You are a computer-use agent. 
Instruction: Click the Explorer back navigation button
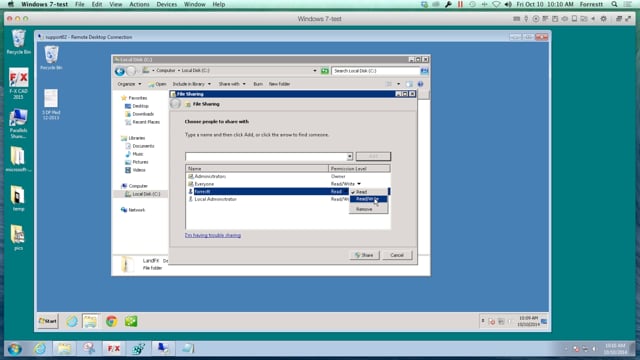(120, 71)
